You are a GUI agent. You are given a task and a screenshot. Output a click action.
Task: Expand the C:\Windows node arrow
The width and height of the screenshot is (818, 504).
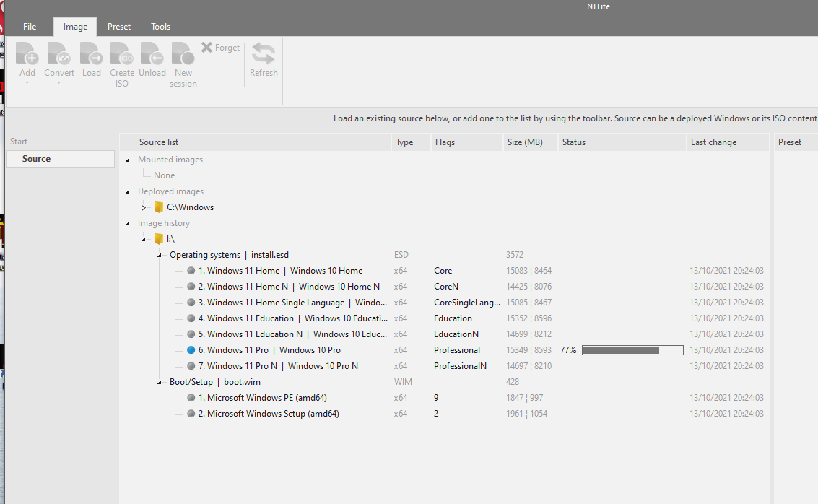pos(144,208)
